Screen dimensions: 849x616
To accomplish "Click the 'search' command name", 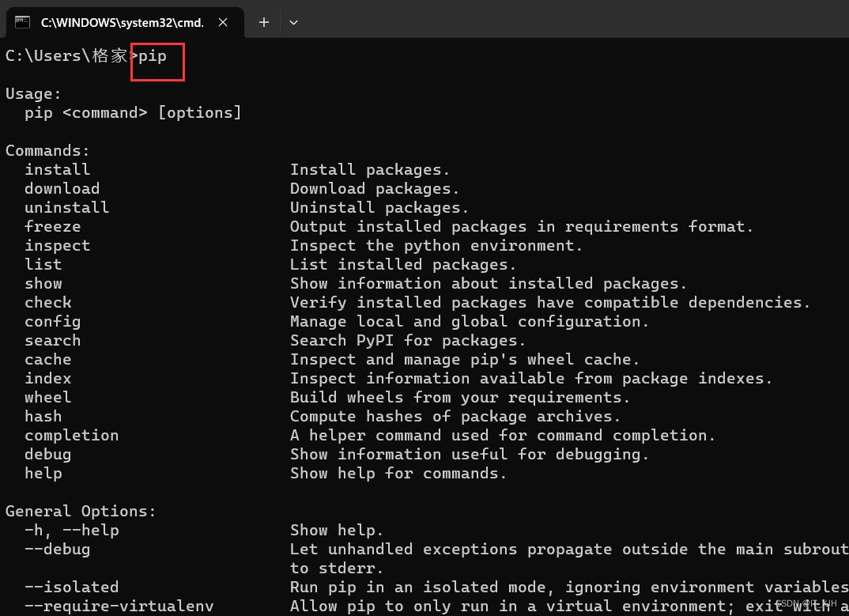I will 52,340.
